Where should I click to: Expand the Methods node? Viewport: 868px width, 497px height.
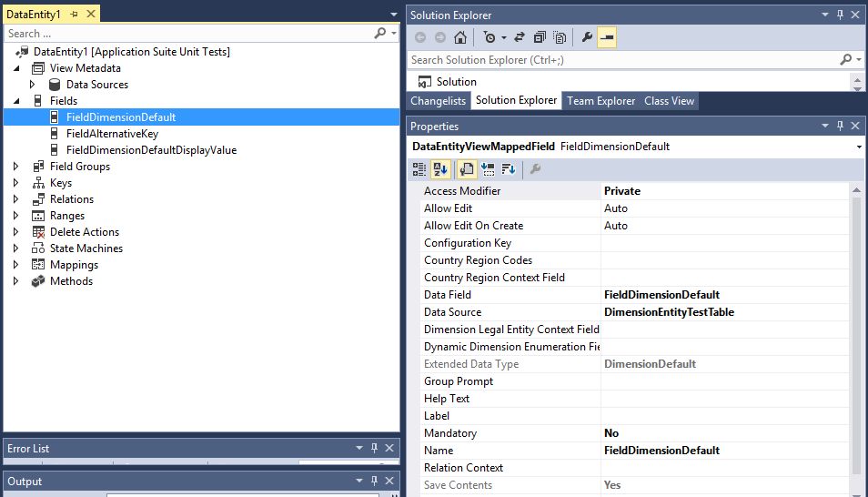(x=16, y=281)
